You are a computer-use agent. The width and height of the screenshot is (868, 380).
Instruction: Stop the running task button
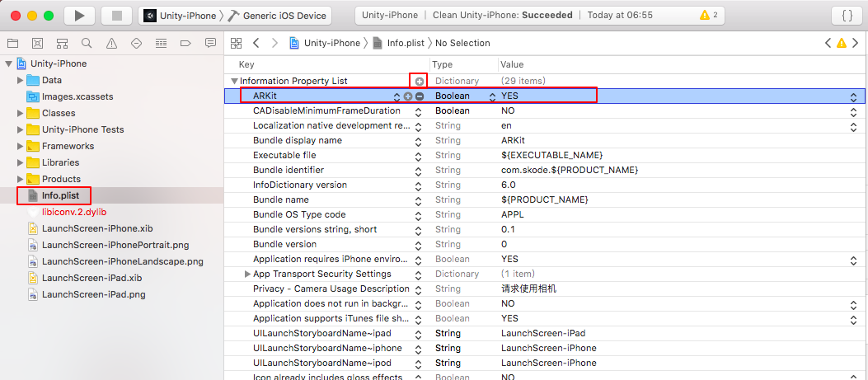pos(116,16)
